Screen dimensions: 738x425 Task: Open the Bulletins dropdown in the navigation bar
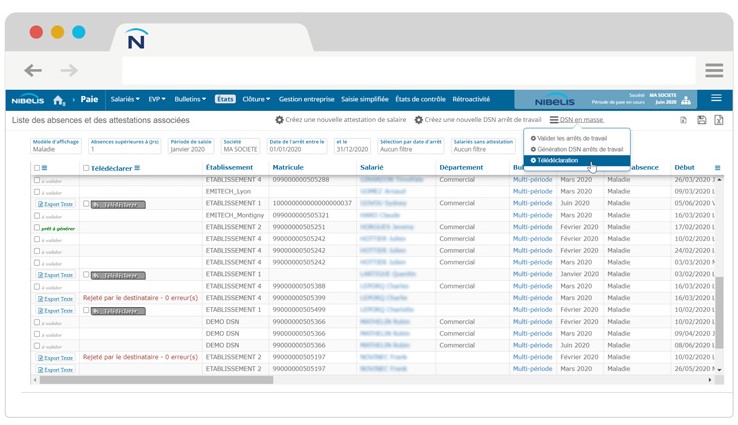point(189,100)
